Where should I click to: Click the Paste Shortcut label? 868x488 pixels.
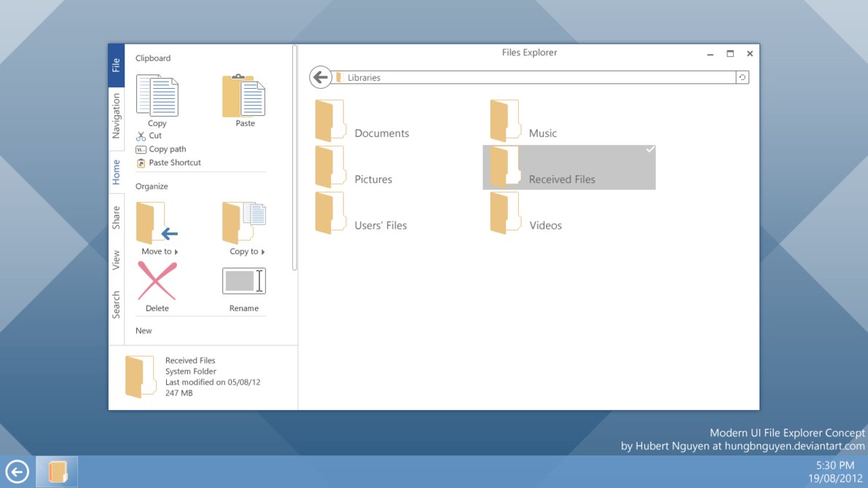174,162
